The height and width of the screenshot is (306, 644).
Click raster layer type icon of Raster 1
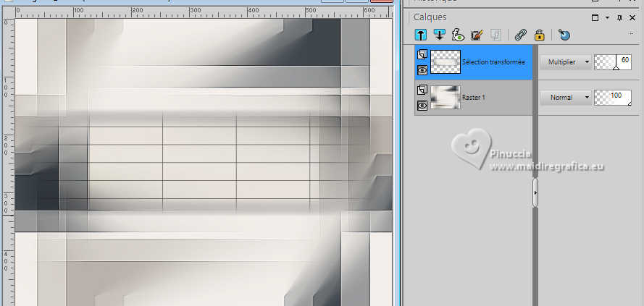pyautogui.click(x=422, y=90)
